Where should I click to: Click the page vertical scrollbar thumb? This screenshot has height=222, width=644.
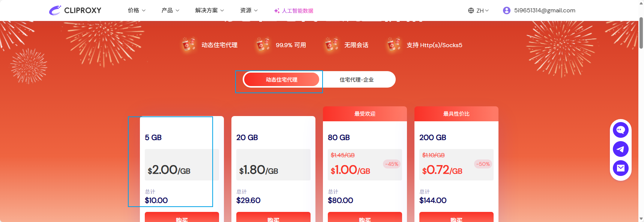pos(641,33)
